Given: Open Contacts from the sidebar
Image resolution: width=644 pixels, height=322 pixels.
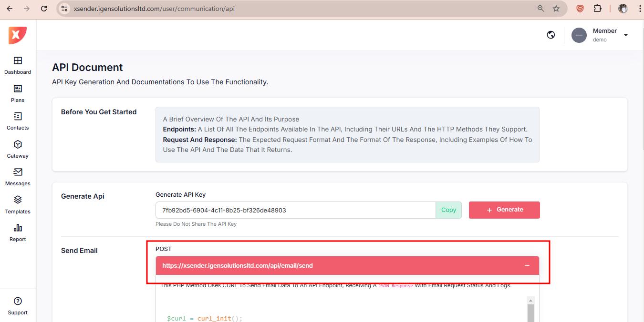Looking at the screenshot, I should 18,121.
